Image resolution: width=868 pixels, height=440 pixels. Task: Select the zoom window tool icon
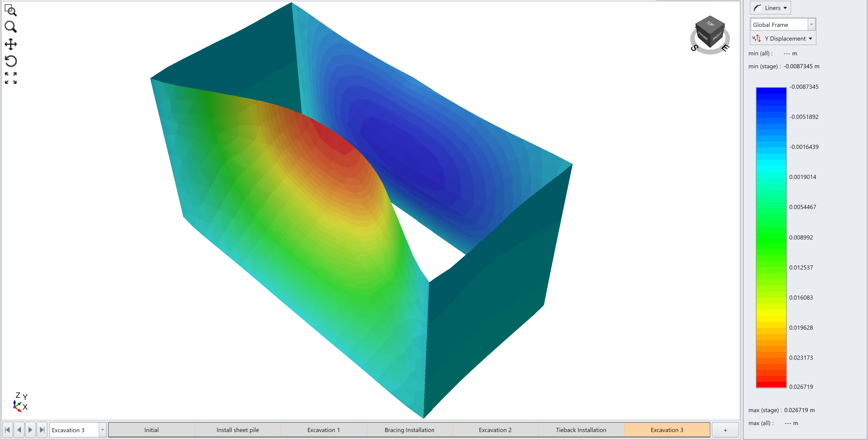point(10,10)
